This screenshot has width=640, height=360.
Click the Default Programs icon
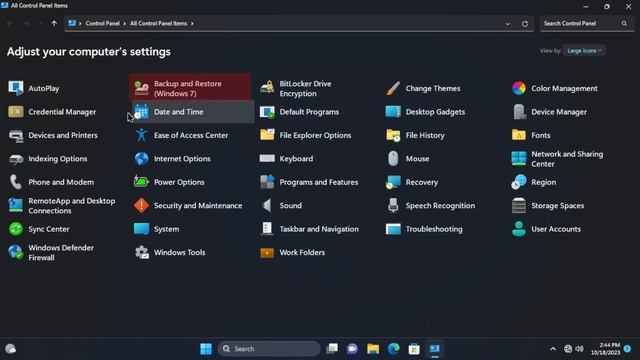point(267,112)
